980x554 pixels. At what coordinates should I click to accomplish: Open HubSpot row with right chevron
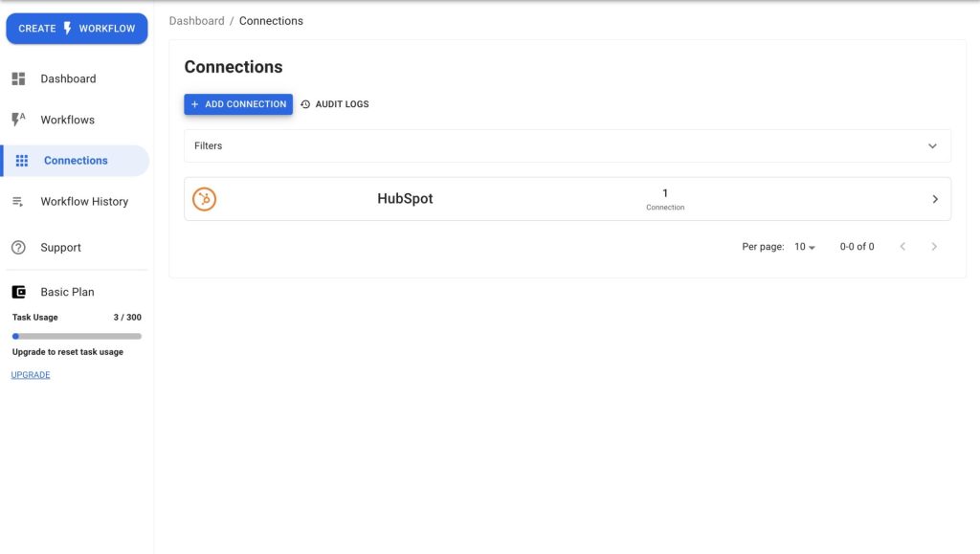tap(935, 199)
